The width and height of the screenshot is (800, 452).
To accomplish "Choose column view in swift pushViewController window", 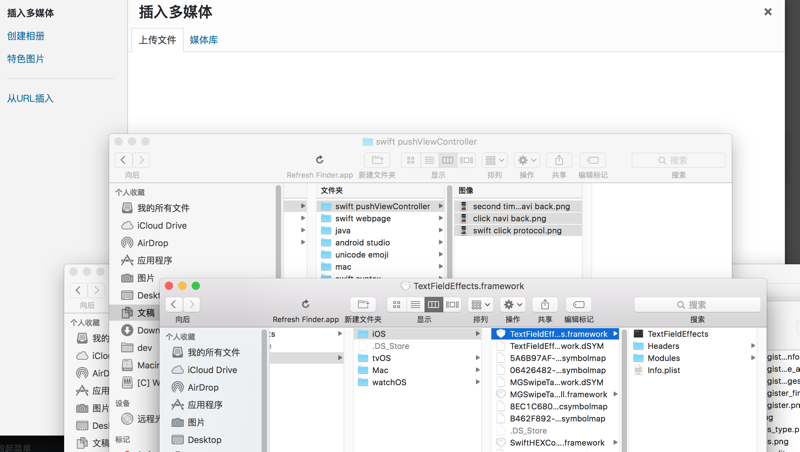I will (x=447, y=160).
